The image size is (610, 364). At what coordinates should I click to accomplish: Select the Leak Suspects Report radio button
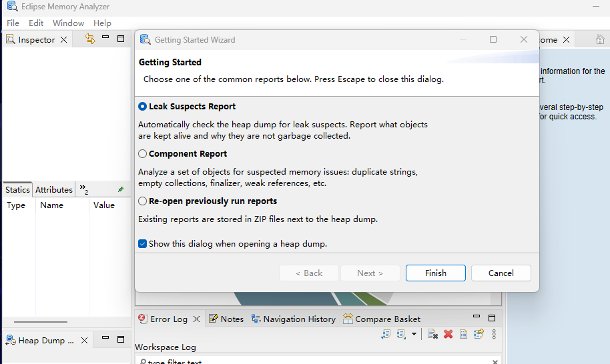pos(142,107)
